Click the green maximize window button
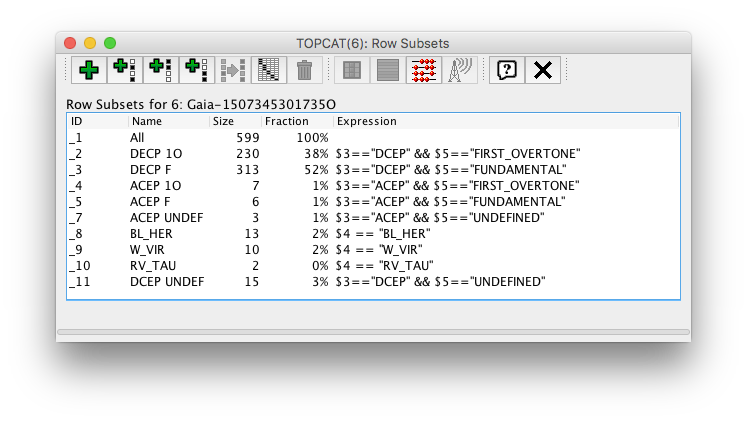 [110, 43]
